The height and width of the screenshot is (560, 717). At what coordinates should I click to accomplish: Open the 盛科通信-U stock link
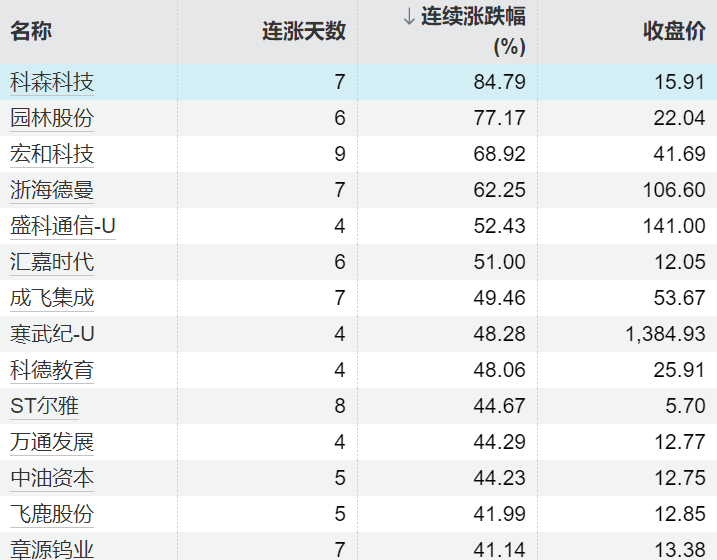(x=63, y=226)
